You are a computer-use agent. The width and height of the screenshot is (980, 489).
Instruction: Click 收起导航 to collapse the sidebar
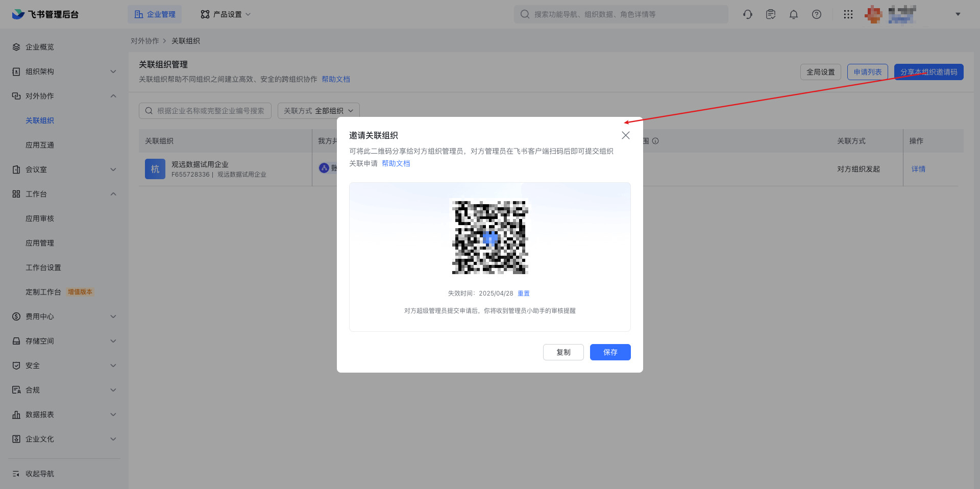pyautogui.click(x=33, y=474)
